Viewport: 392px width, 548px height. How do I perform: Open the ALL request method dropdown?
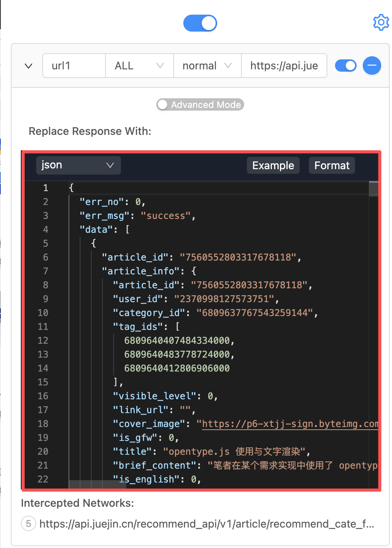(x=139, y=66)
